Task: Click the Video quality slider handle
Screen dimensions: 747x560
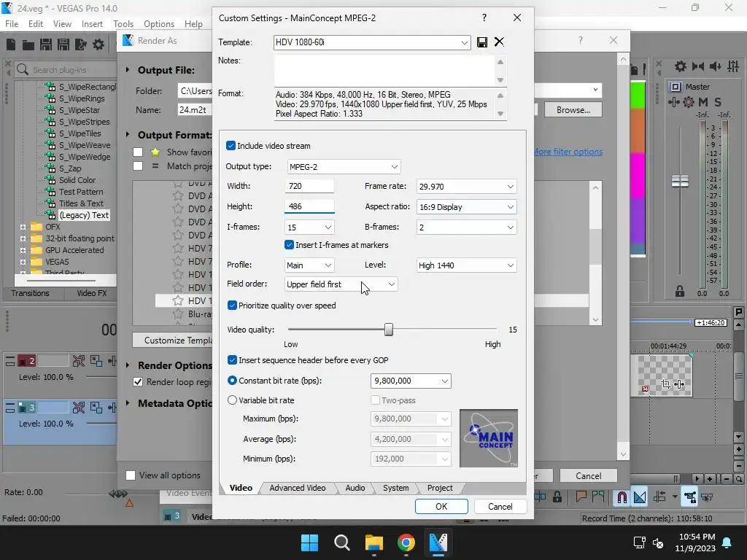Action: pos(389,330)
